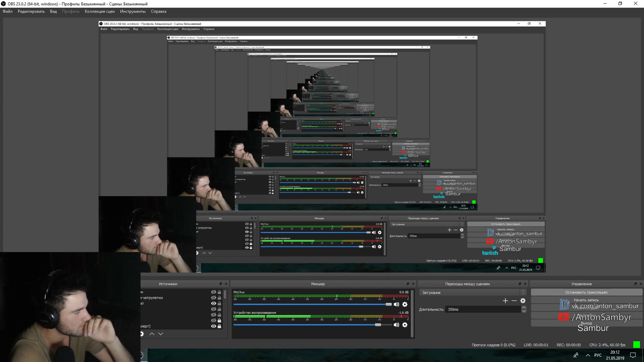Click Начать запись button

pos(586,300)
